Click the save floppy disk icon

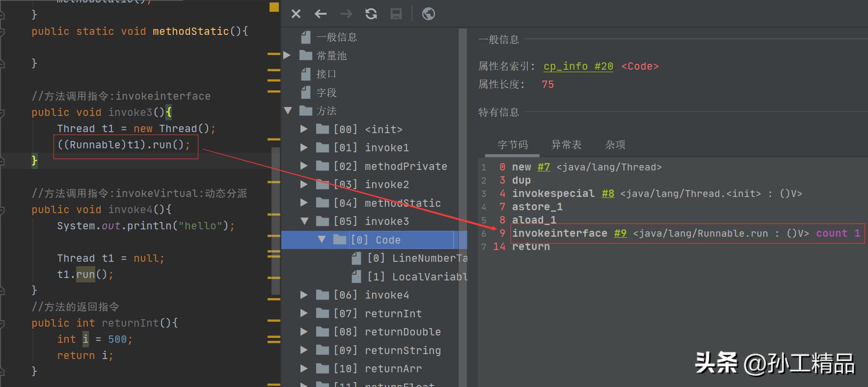tap(396, 14)
